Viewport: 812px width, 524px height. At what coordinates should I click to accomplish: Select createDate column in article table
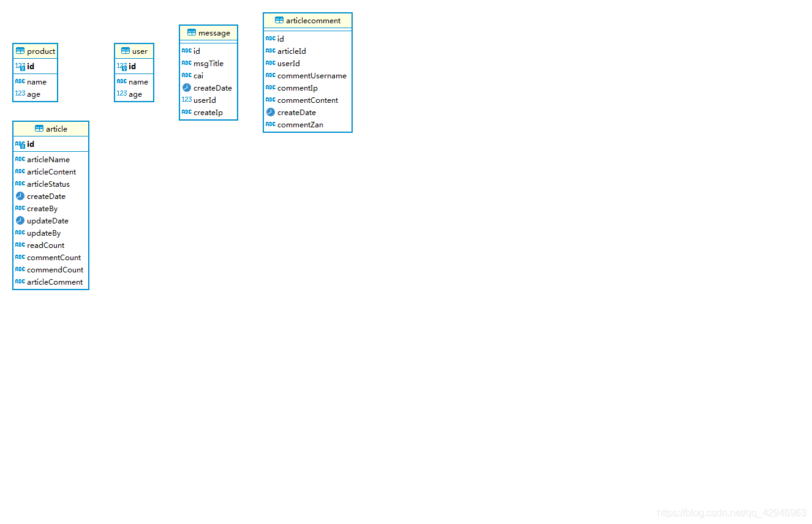click(51, 196)
